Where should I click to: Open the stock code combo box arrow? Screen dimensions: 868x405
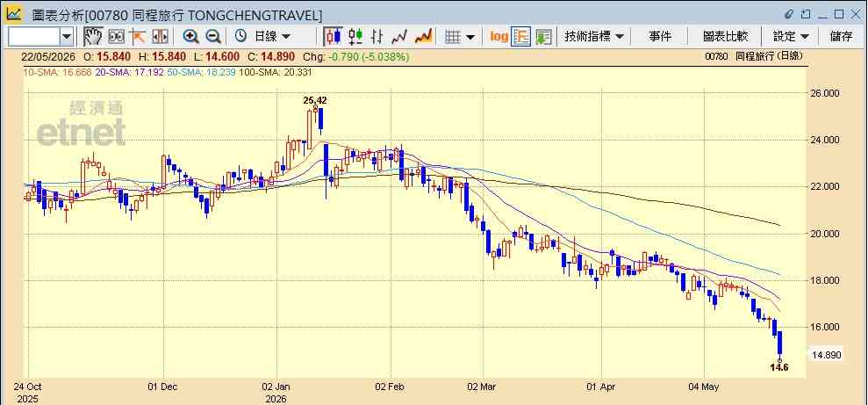coord(67,37)
